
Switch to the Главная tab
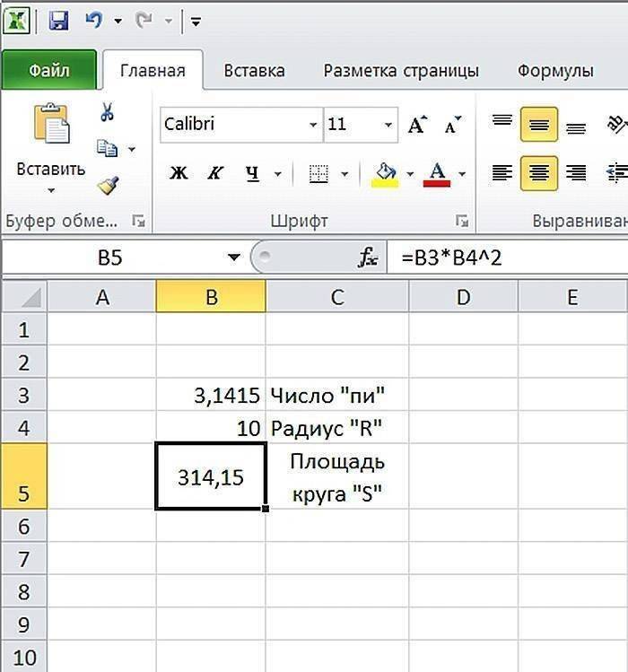[153, 70]
